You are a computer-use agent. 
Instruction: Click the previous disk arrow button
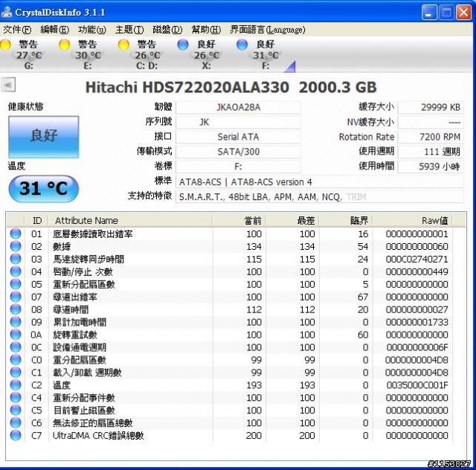pyautogui.click(x=8, y=85)
